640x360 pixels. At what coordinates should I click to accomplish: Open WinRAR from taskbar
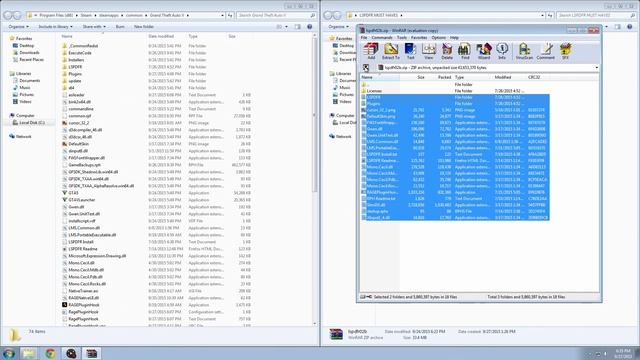(92, 353)
